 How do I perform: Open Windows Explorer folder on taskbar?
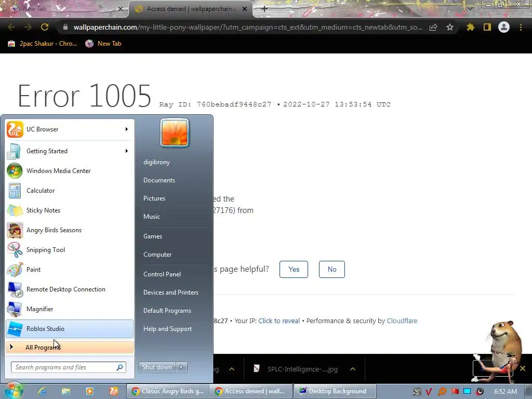66,391
